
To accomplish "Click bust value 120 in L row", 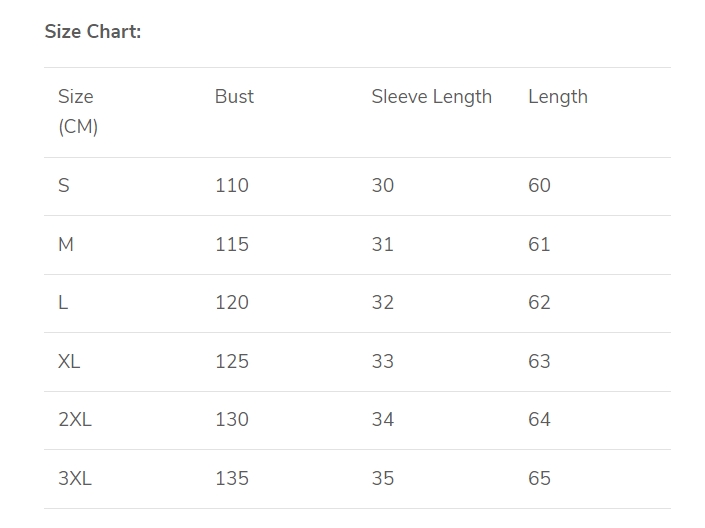I will coord(231,303).
